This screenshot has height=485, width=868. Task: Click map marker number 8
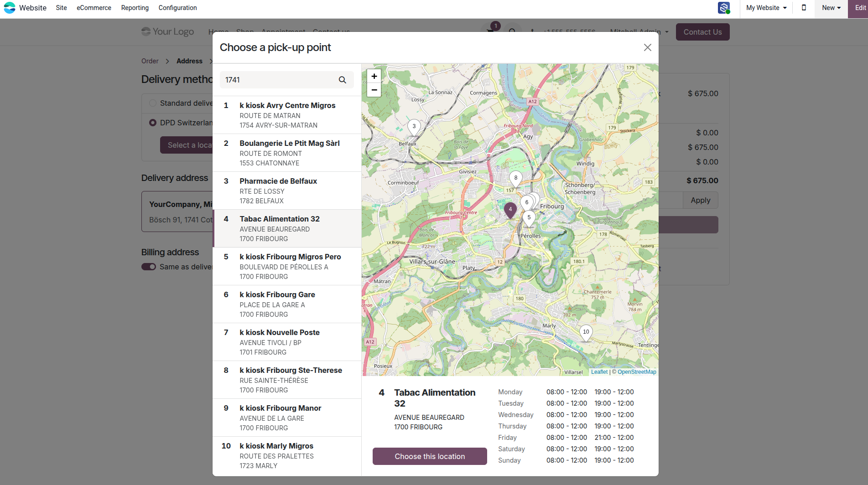tap(516, 179)
